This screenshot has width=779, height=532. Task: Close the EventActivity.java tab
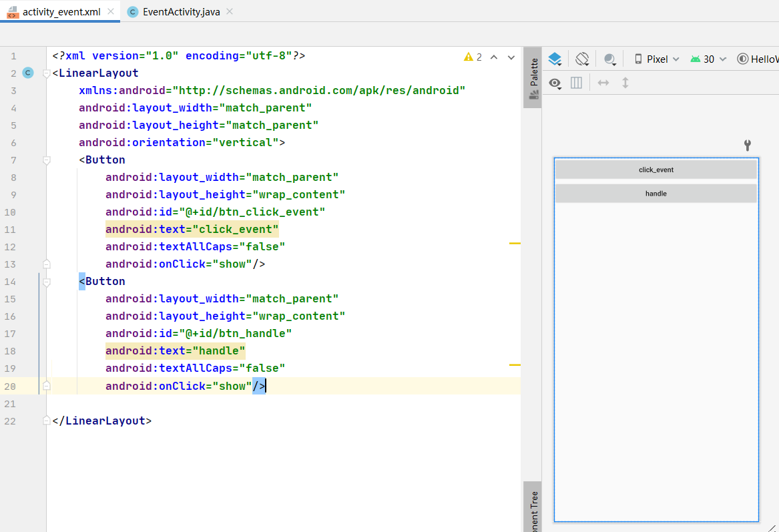pos(230,11)
